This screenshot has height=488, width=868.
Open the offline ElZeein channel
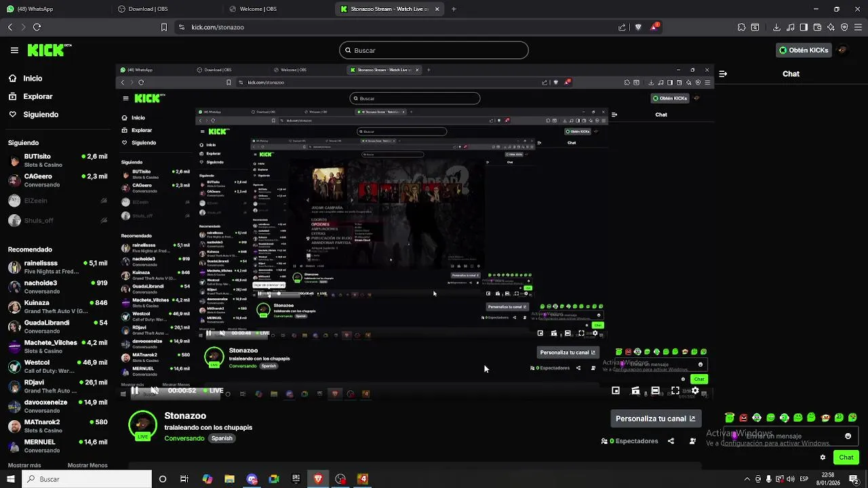click(58, 201)
